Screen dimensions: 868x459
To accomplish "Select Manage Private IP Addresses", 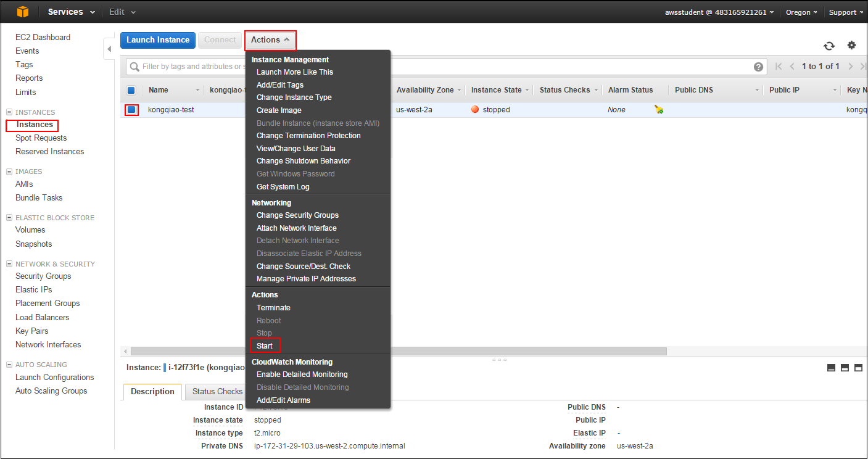I will (x=306, y=279).
